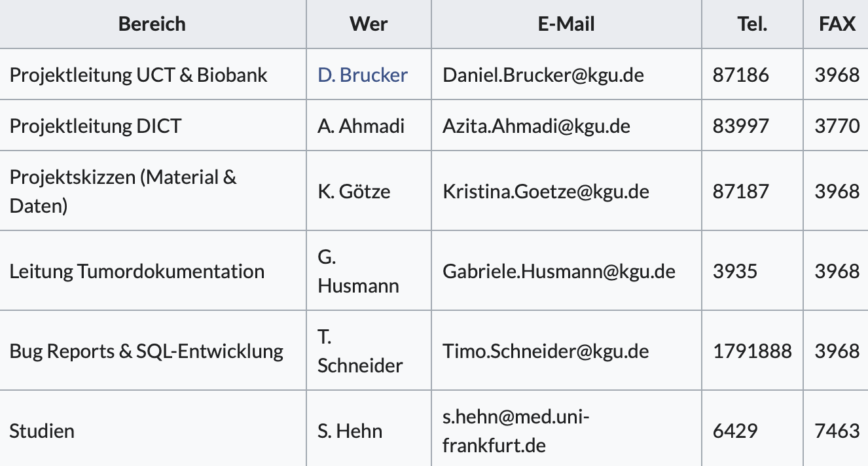Click the Timo.Schneider@kgu.de address
This screenshot has width=868, height=466.
tap(546, 351)
